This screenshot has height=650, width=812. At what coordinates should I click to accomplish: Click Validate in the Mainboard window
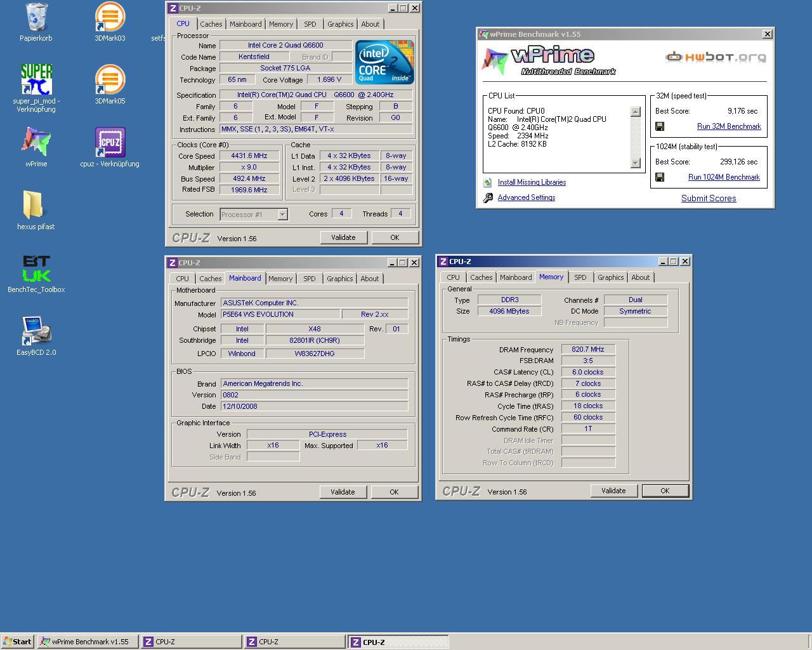[x=343, y=492]
